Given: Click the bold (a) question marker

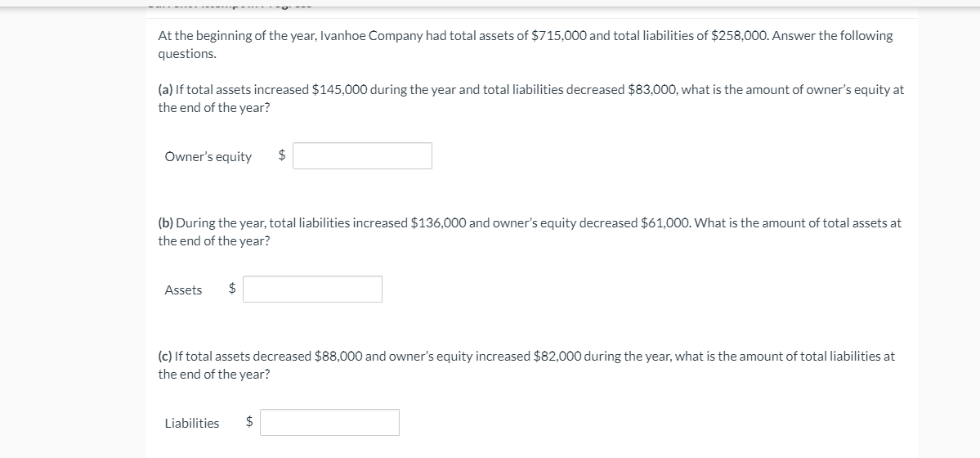Looking at the screenshot, I should click(165, 89).
